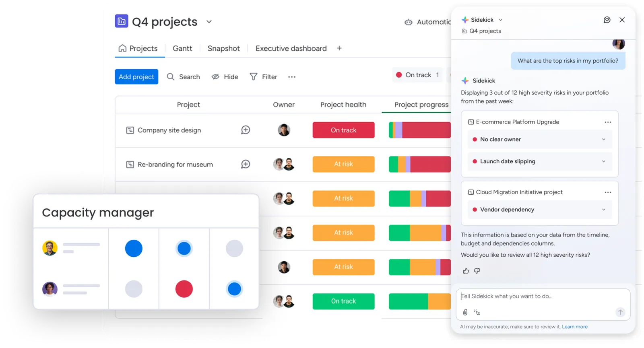Click the Add project button

(136, 76)
